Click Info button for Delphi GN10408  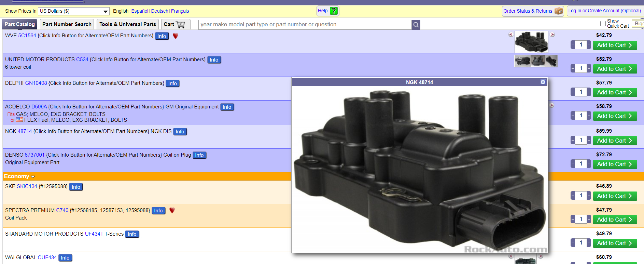coord(172,83)
